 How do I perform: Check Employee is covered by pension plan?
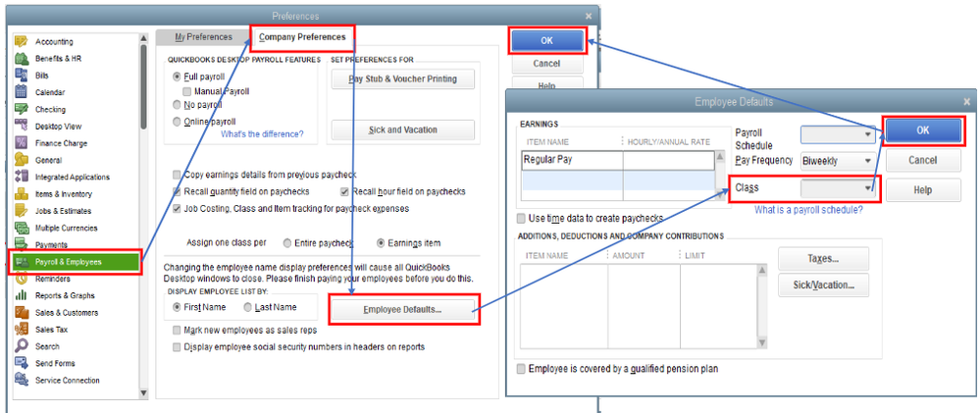[x=521, y=369]
